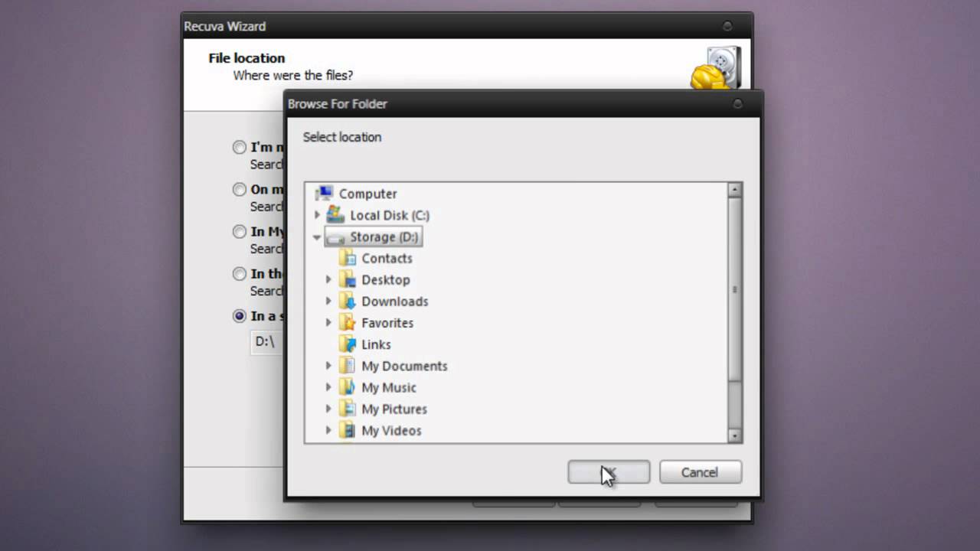Click the folder tree vertical scrollbar thumb
Viewport: 980px width, 551px height.
(x=735, y=289)
